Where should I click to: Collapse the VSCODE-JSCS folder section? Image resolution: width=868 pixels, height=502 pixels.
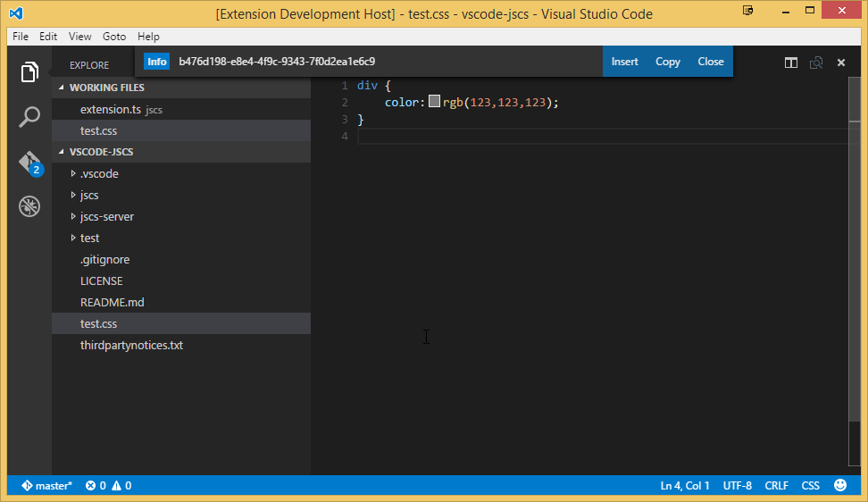click(x=181, y=152)
